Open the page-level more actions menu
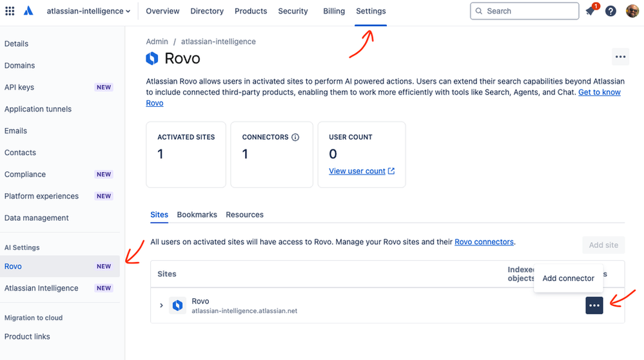 (x=620, y=57)
